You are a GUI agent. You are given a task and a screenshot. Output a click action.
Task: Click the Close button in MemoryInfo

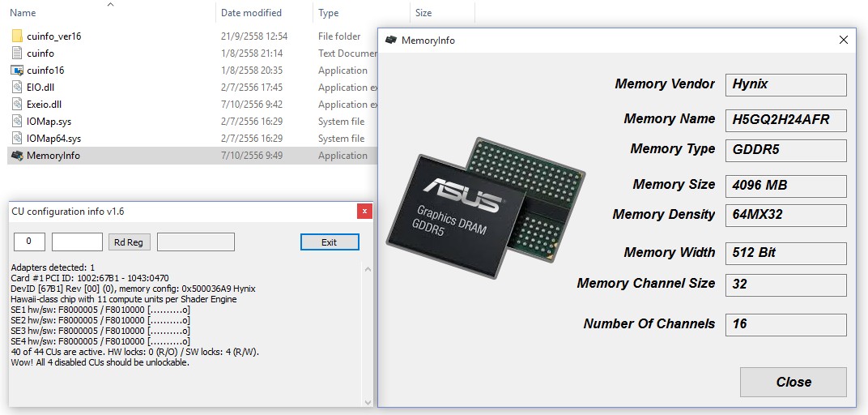(794, 382)
